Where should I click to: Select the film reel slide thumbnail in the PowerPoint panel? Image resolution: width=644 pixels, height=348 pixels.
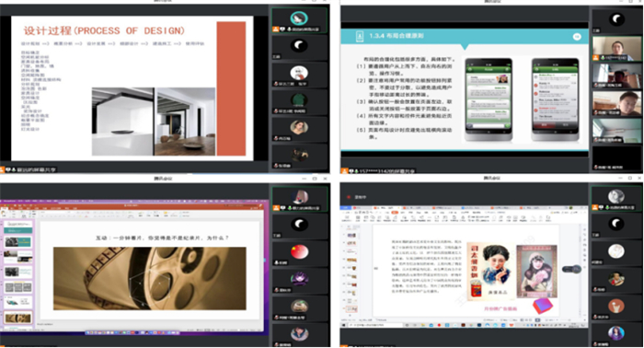click(x=17, y=319)
